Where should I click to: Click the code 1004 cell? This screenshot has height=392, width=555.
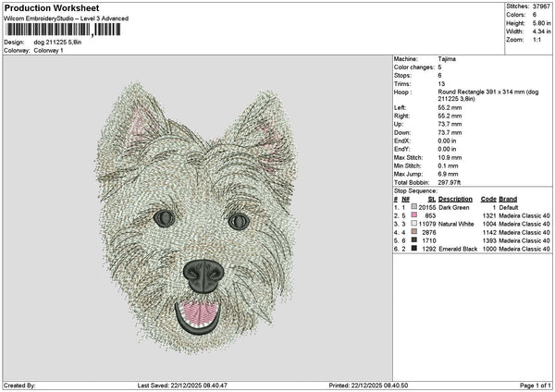(489, 224)
